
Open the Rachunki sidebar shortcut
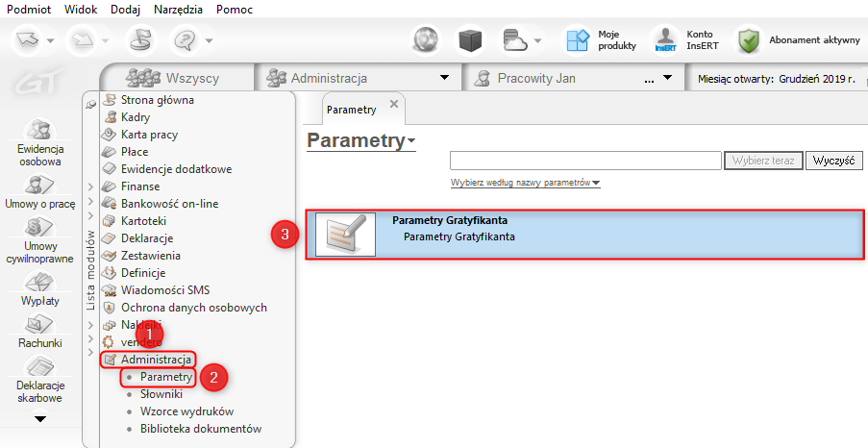pyautogui.click(x=40, y=324)
